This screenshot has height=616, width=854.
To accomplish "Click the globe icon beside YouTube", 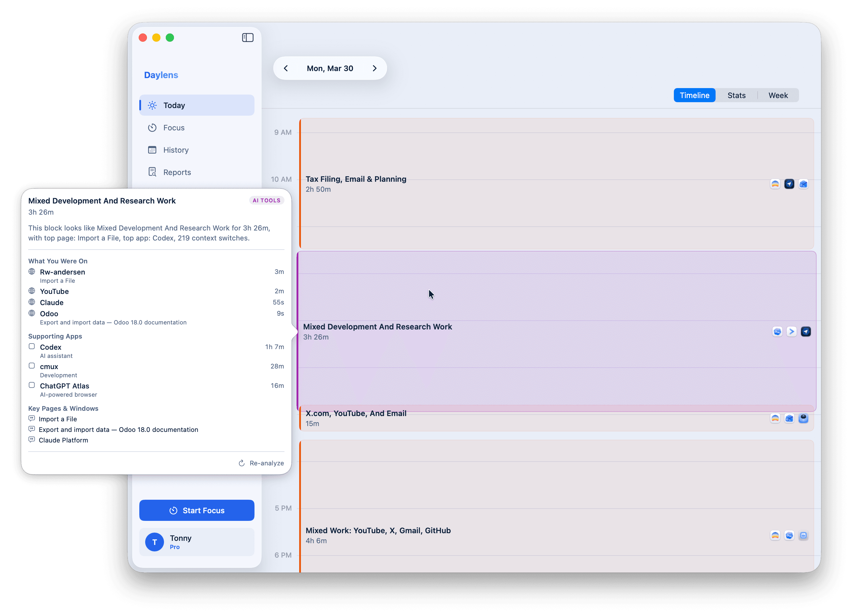I will tap(32, 291).
